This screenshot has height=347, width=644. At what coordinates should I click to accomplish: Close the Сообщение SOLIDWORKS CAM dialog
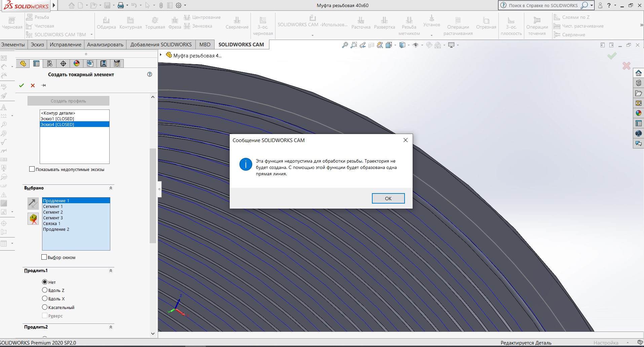pos(406,140)
